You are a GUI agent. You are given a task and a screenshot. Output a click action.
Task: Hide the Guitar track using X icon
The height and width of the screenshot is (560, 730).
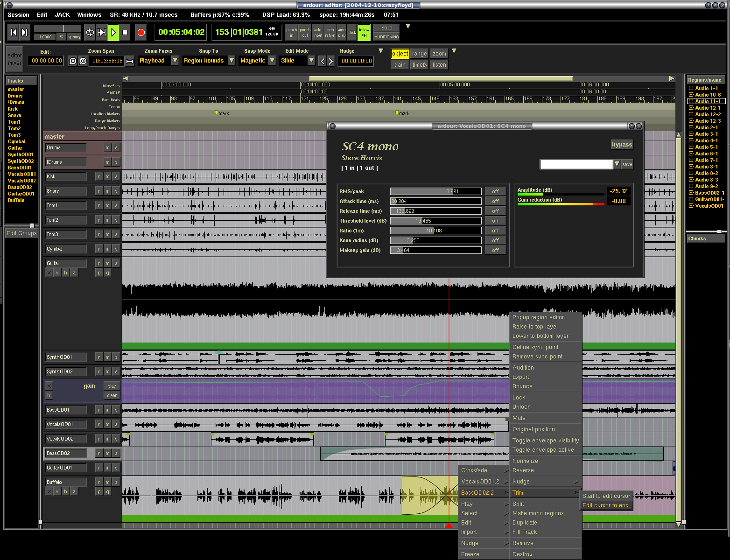49,273
